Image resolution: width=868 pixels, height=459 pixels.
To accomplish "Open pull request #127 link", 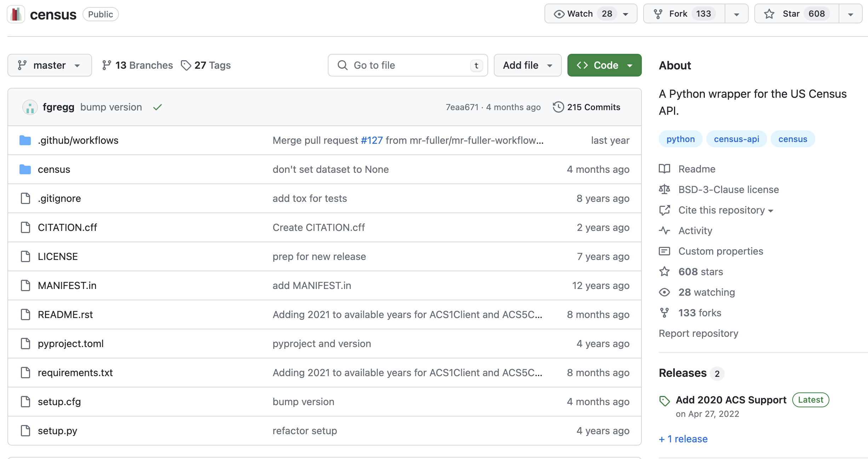I will (x=372, y=140).
